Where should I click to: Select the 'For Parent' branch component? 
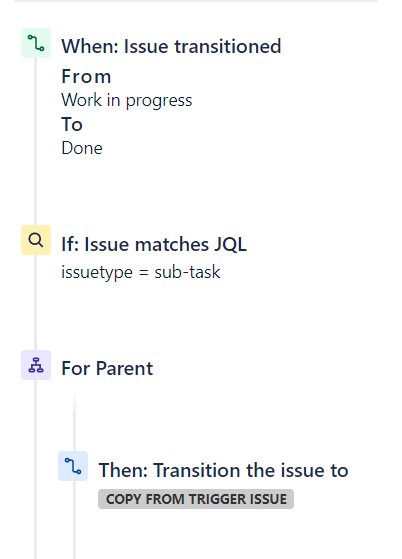point(107,368)
